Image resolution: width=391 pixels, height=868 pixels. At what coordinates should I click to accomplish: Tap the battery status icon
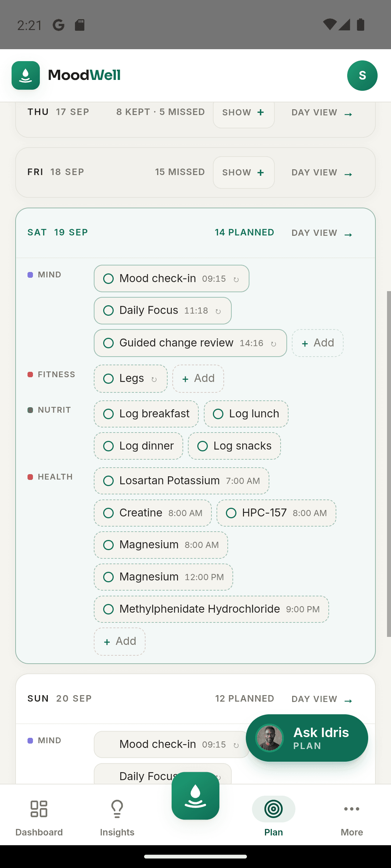click(361, 25)
